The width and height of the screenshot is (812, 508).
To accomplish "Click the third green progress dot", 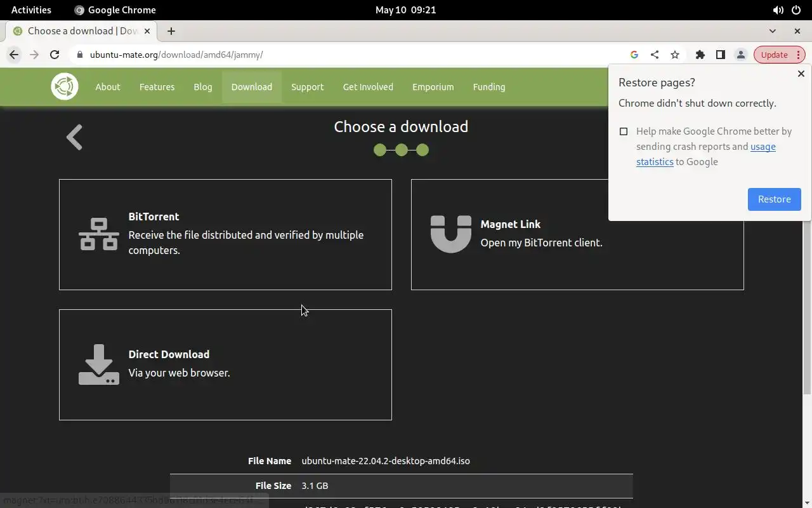I will pos(422,150).
